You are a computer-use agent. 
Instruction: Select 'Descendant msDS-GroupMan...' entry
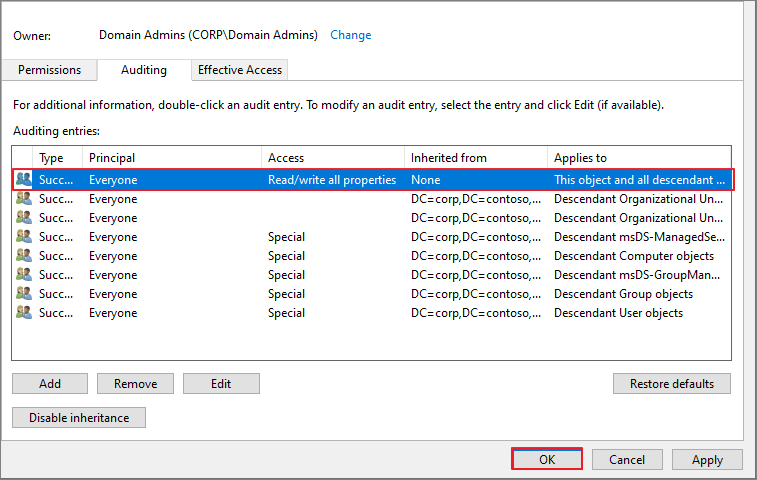(637, 275)
